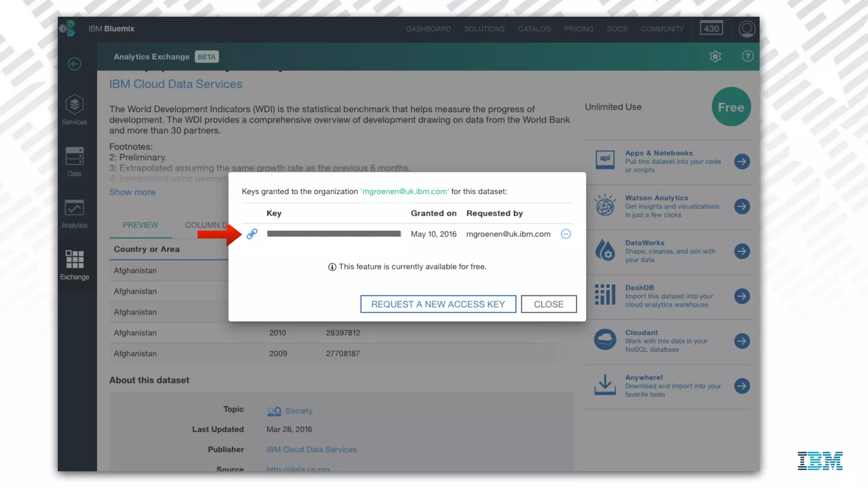
Task: Open the Data sidebar section
Action: 75,161
